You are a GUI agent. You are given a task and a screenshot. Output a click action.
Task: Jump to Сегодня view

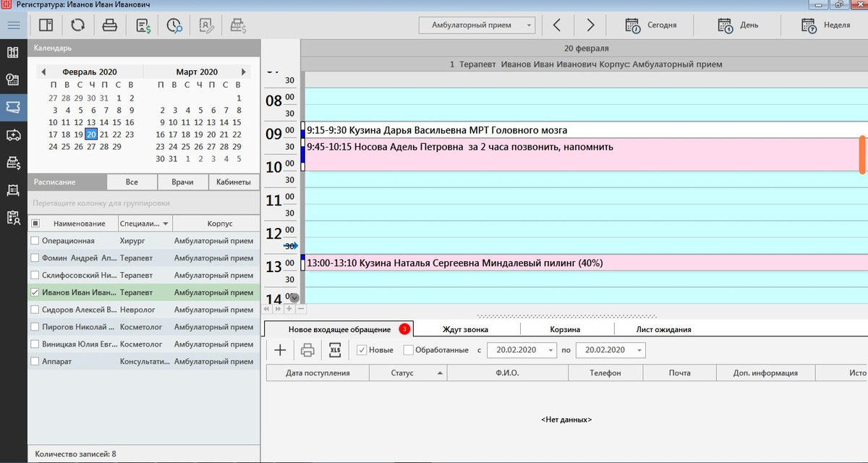pos(650,25)
